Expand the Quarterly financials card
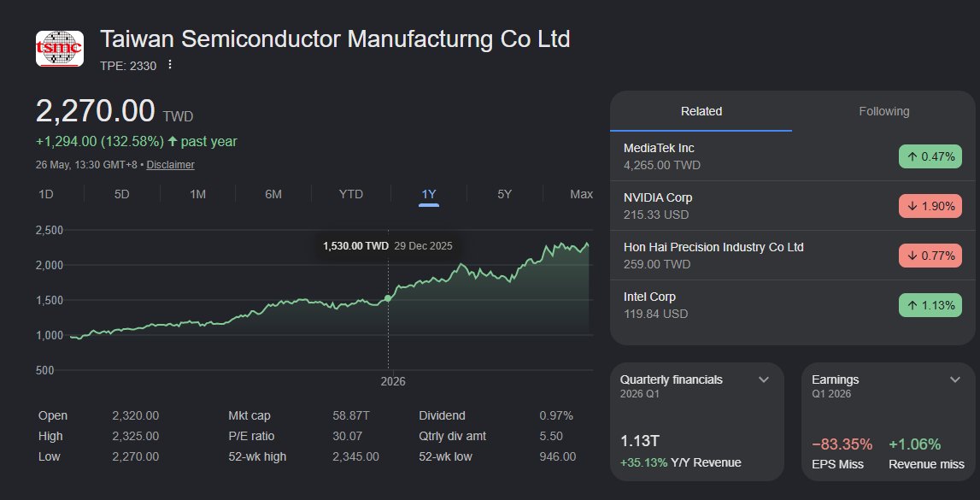The image size is (980, 500). pos(763,380)
